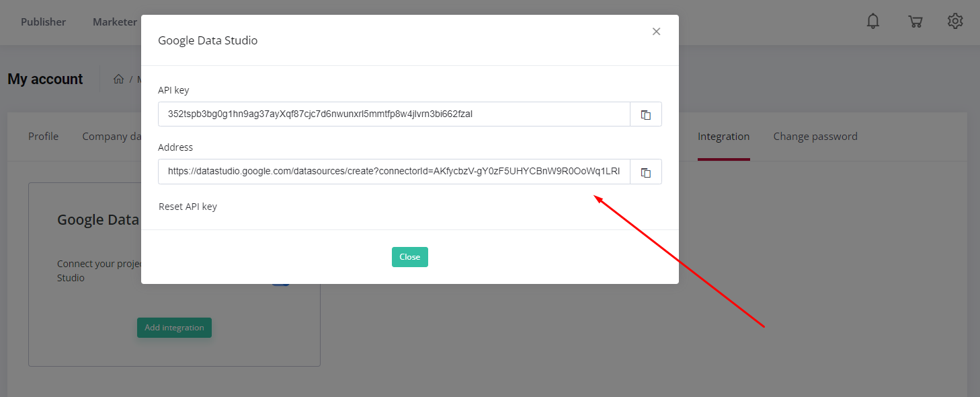Click the Address label
The width and height of the screenshot is (980, 397).
coord(175,147)
